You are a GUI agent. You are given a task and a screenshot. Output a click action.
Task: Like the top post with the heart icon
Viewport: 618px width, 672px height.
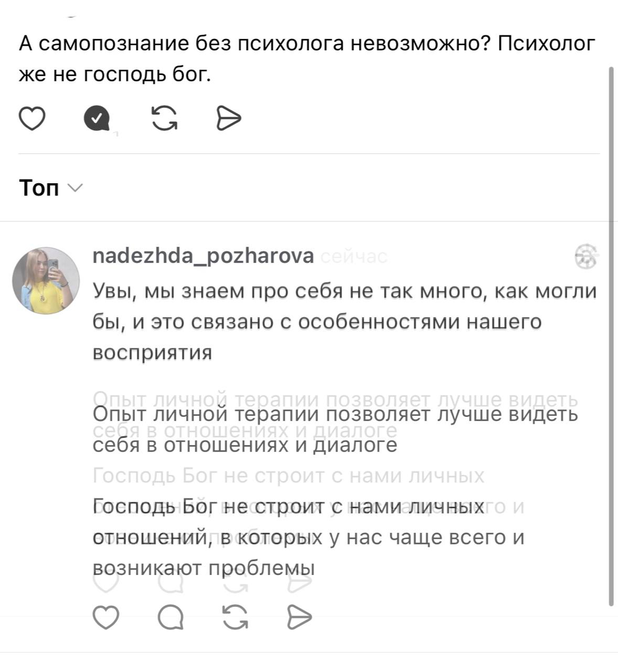tap(32, 118)
